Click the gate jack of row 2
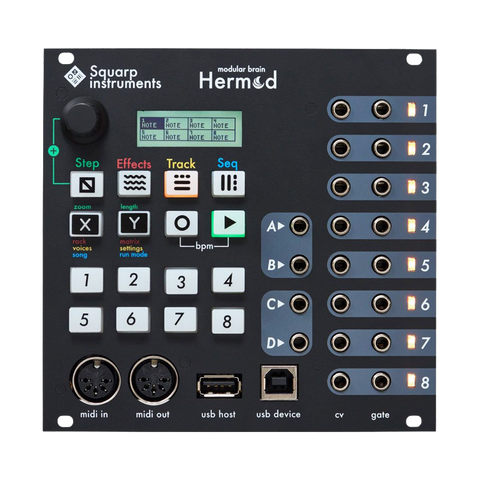The height and width of the screenshot is (480, 480). [x=382, y=148]
